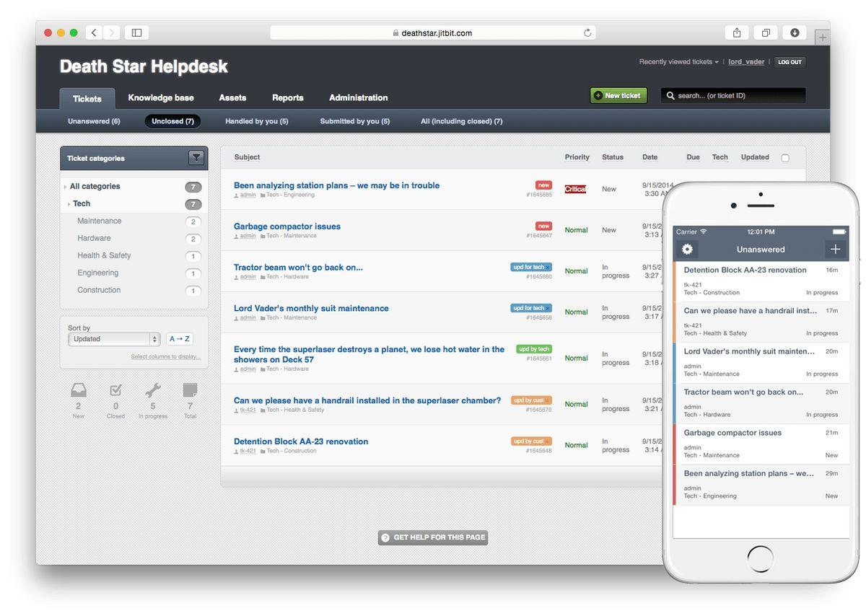Click upd by cust tag on Detention Block ticket
The image size is (866, 616).
531,441
